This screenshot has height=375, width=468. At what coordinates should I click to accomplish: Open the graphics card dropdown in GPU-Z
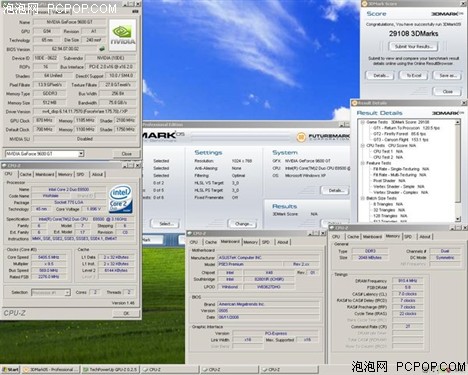81,154
